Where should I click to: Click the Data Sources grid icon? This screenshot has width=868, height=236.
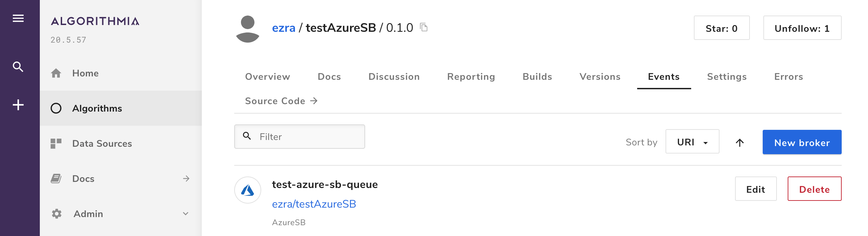click(x=56, y=143)
